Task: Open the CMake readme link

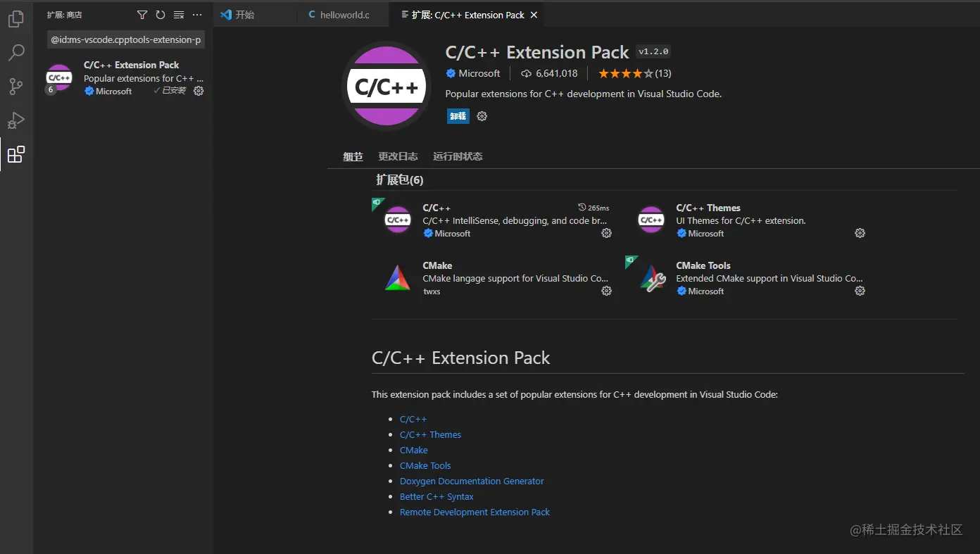Action: tap(414, 450)
